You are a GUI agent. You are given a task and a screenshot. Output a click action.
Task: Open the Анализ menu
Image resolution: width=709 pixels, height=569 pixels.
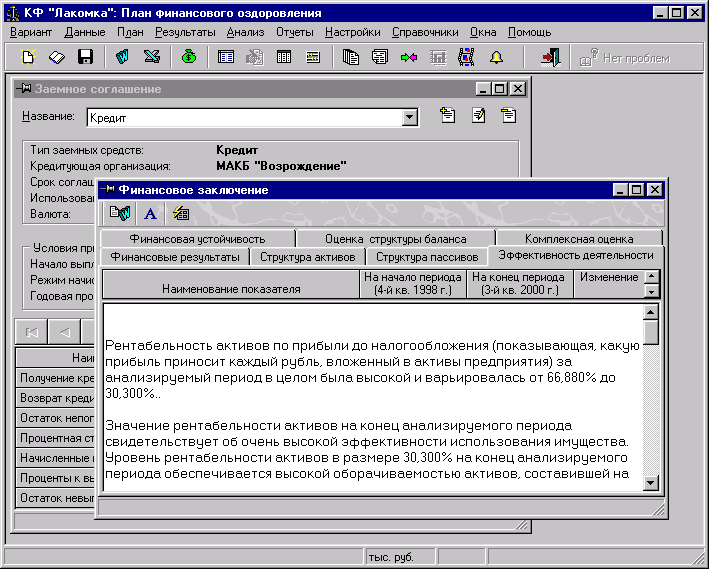[x=246, y=32]
